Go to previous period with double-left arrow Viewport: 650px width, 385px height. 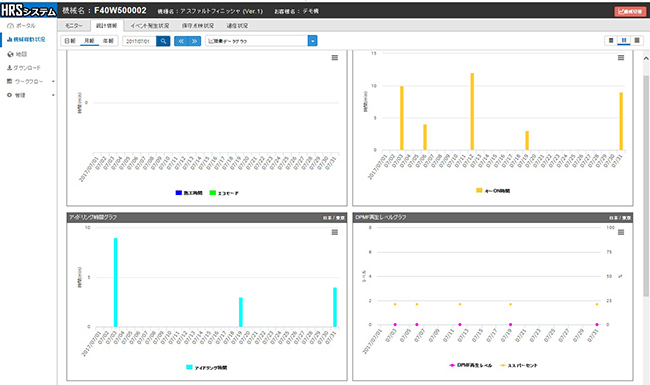181,41
